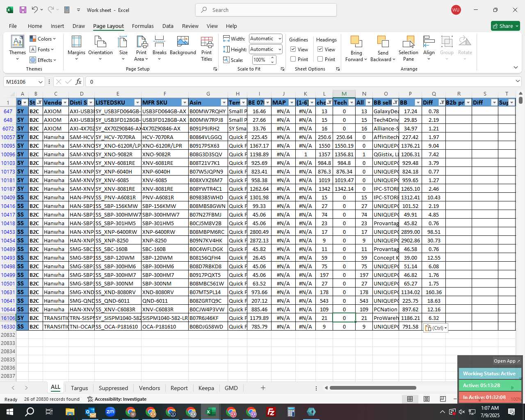Open the Print Area menu

click(x=142, y=48)
